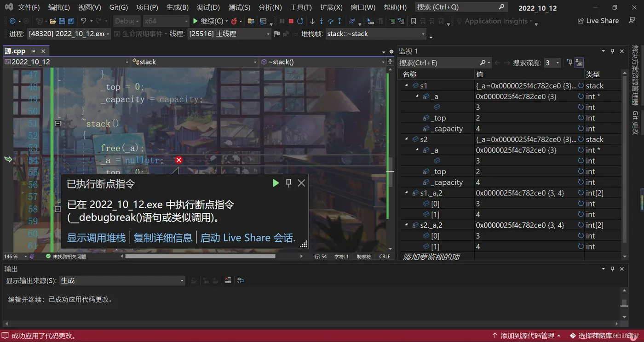The image size is (644, 342).
Task: Click the editor horizontal scrollbar
Action: click(200, 256)
